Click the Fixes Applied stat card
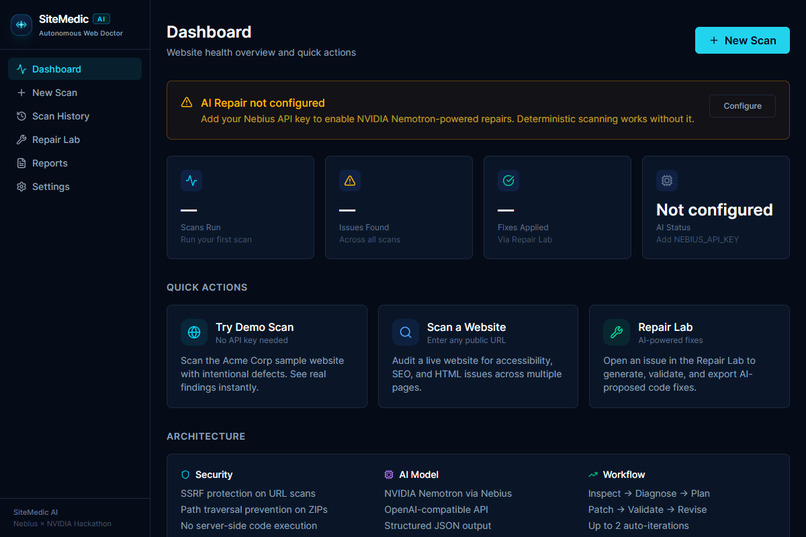The height and width of the screenshot is (537, 806). 557,208
